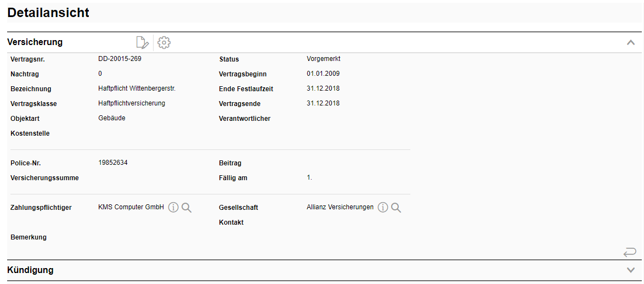Collapse the Versicherung section with the chevron

click(631, 42)
